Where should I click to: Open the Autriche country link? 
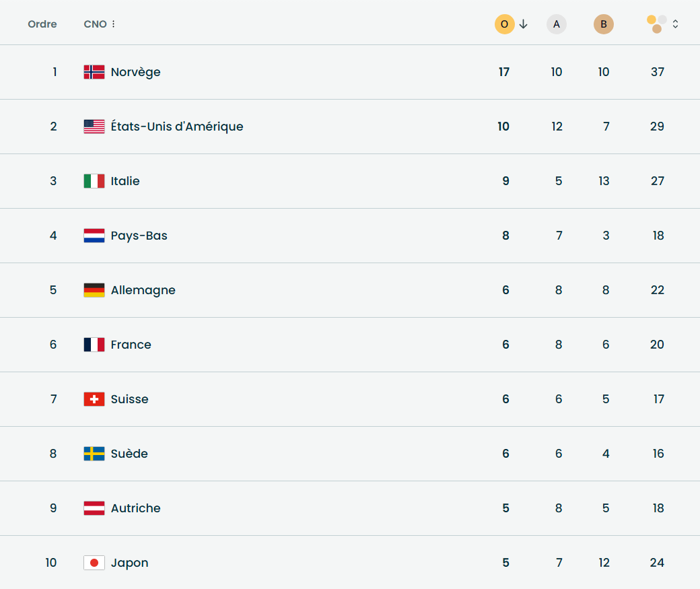[x=135, y=508]
